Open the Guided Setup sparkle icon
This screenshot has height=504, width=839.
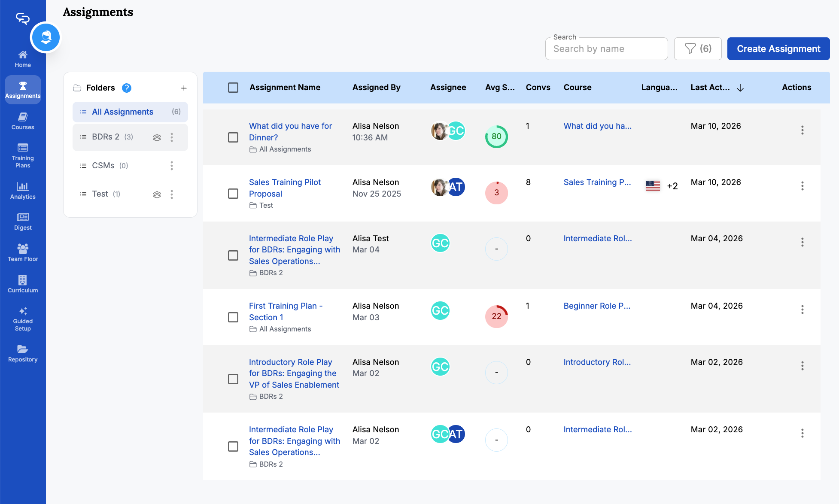pyautogui.click(x=23, y=311)
